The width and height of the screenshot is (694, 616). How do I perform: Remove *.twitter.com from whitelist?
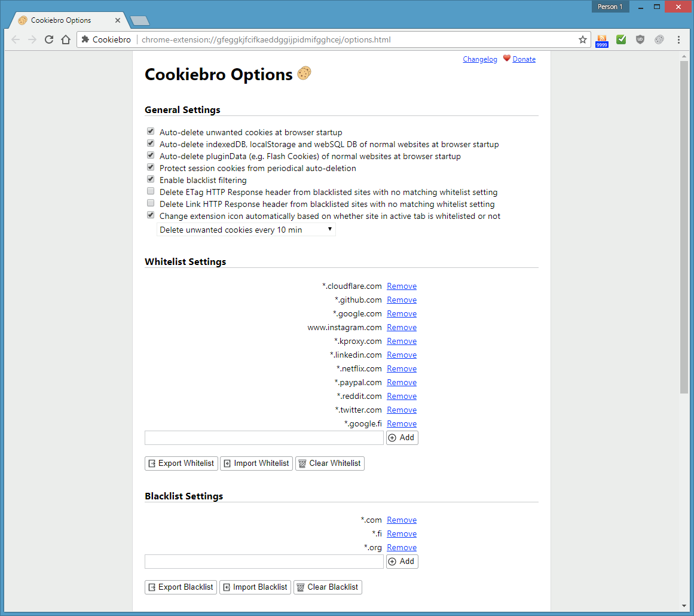(x=402, y=410)
